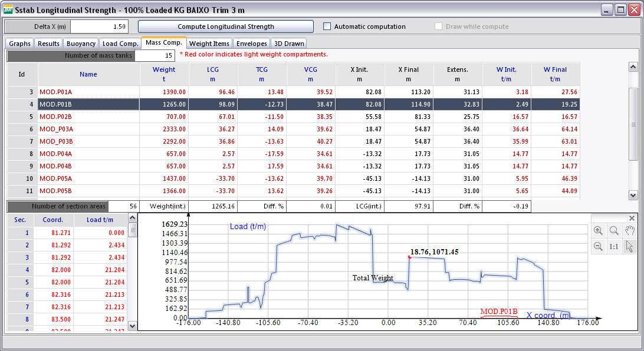Select the Mass Comp. tab
This screenshot has width=644, height=351.
[x=164, y=42]
